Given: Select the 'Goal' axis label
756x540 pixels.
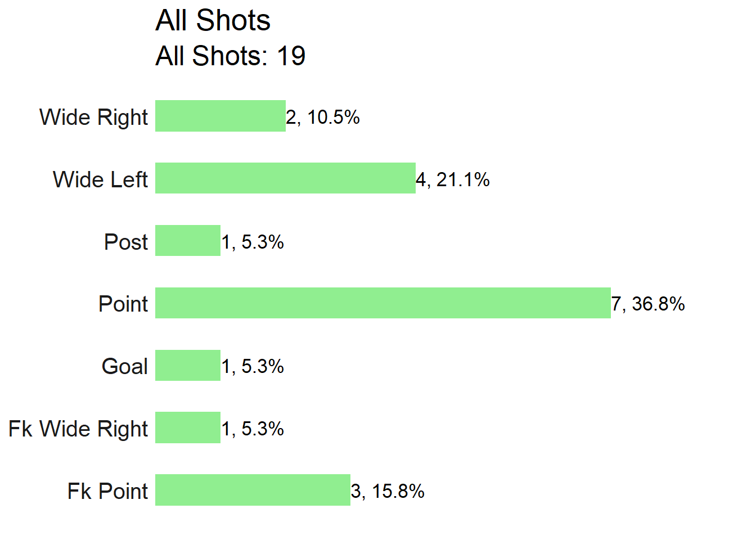Looking at the screenshot, I should (x=125, y=366).
